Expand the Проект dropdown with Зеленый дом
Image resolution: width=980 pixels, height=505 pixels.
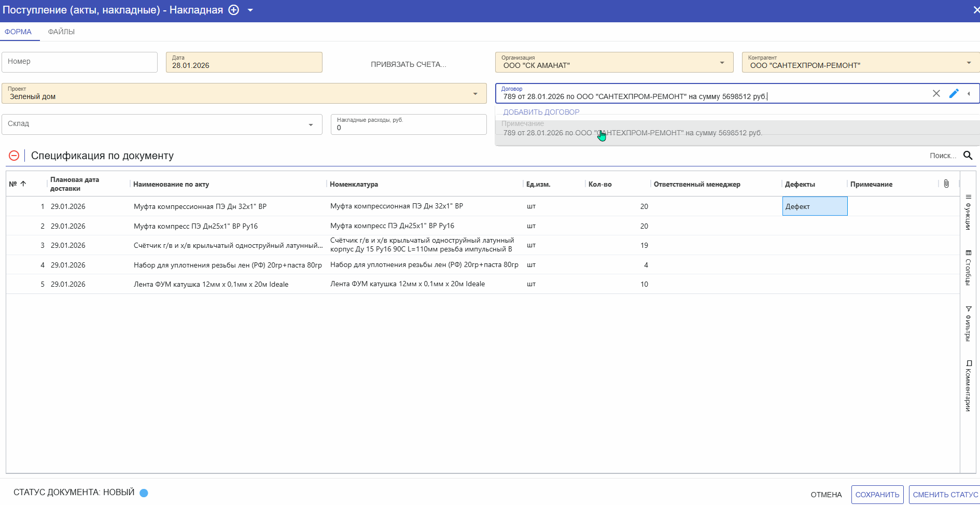[475, 94]
